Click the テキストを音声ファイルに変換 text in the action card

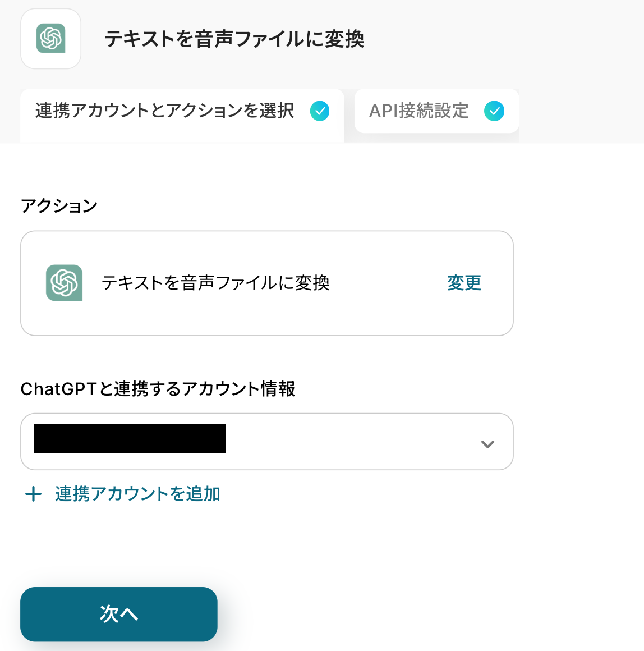215,283
